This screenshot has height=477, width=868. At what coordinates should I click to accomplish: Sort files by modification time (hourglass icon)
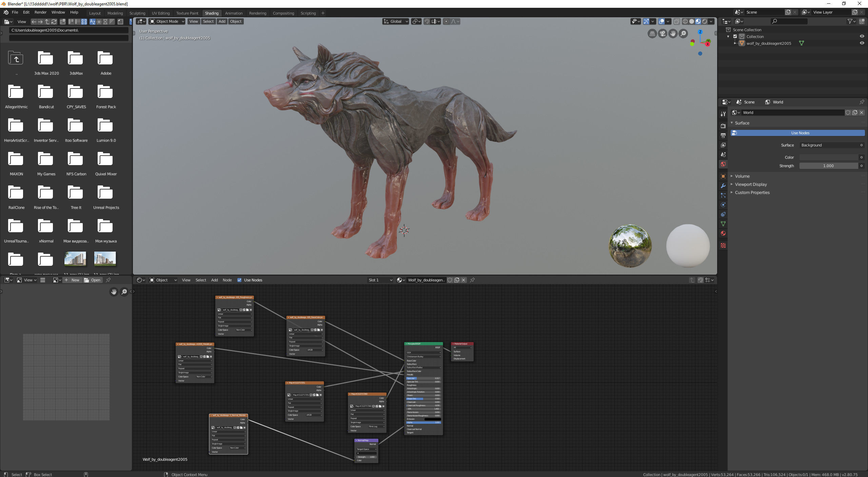pos(105,22)
